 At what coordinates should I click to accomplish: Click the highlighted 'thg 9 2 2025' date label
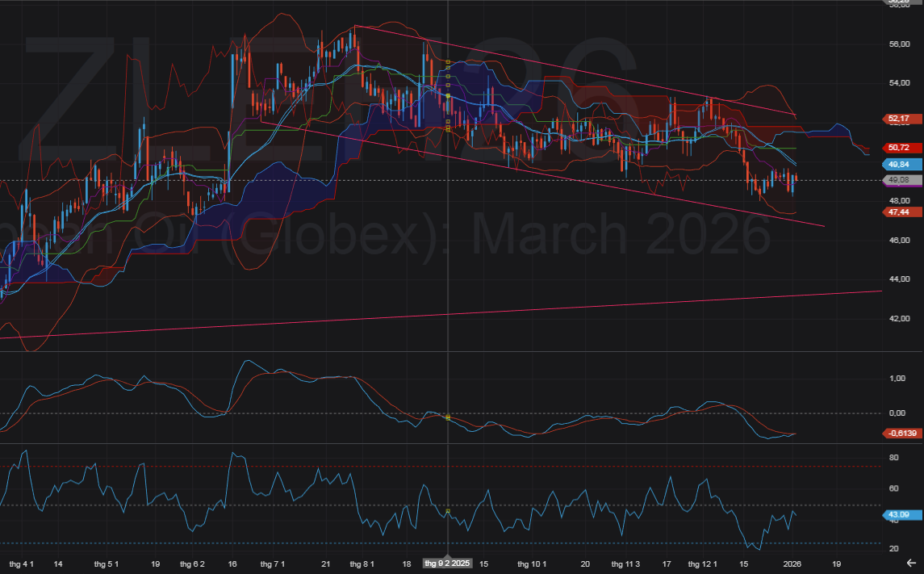pos(447,563)
